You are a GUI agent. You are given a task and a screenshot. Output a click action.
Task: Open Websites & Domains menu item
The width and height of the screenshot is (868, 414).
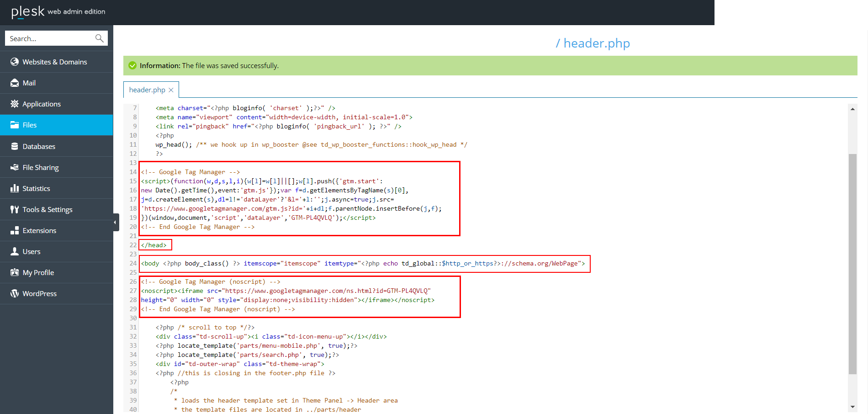point(56,62)
